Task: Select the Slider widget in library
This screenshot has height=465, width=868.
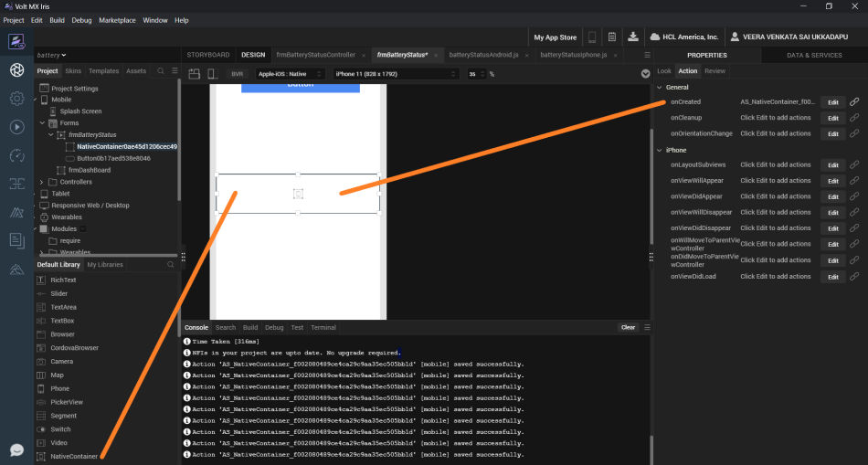Action: point(51,294)
